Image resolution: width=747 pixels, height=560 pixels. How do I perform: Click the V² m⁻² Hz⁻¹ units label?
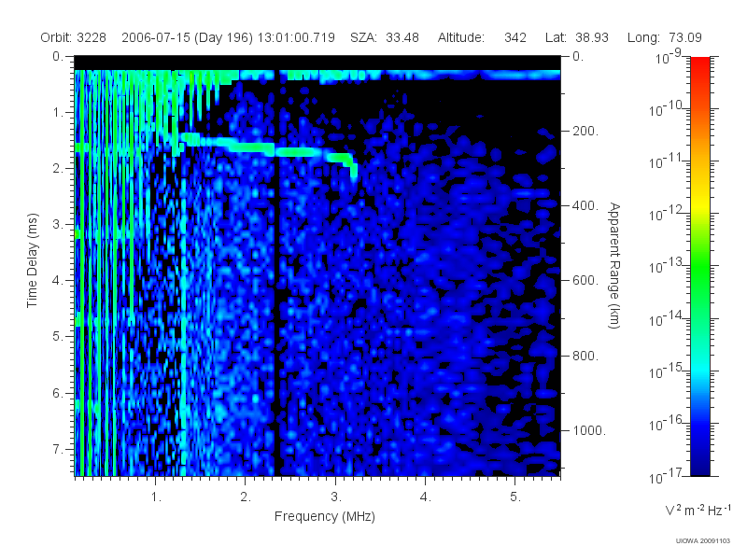point(698,510)
